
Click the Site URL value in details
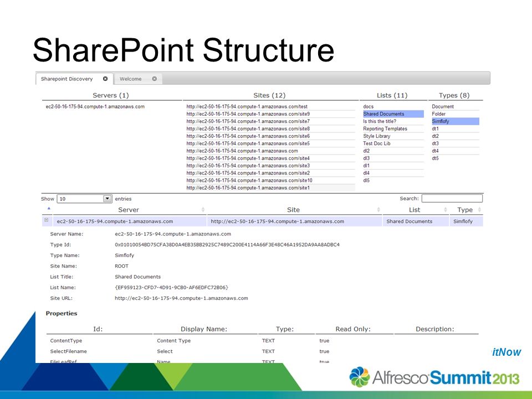coord(181,298)
